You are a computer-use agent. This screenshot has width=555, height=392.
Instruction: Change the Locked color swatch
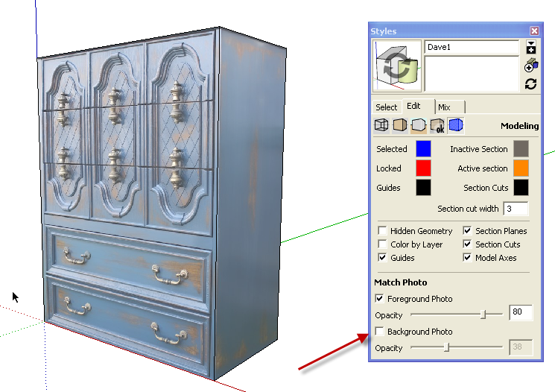[x=423, y=168]
